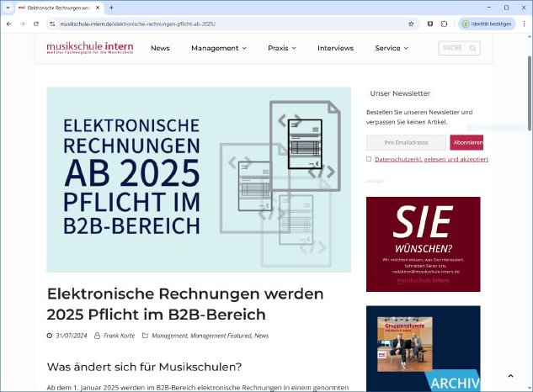Open the Interviews menu item

click(335, 49)
